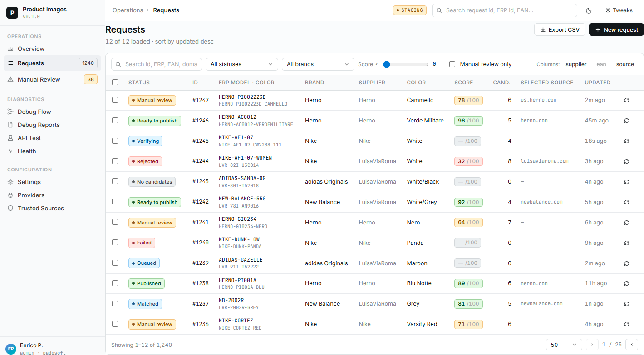Open Debug Reports page
This screenshot has height=355, width=644.
click(x=52, y=125)
